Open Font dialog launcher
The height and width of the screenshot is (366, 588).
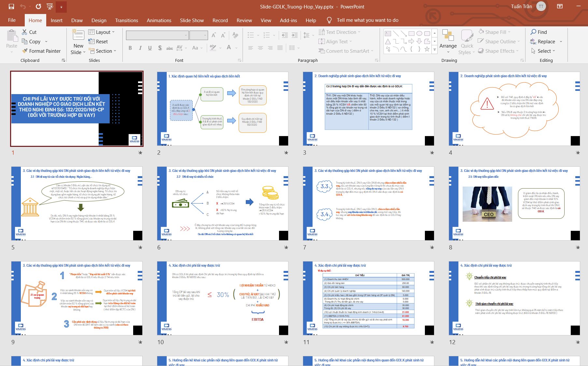coord(239,60)
